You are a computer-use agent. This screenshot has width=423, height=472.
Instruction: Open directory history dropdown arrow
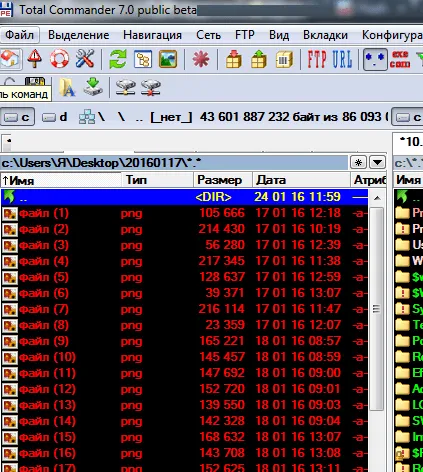click(377, 163)
